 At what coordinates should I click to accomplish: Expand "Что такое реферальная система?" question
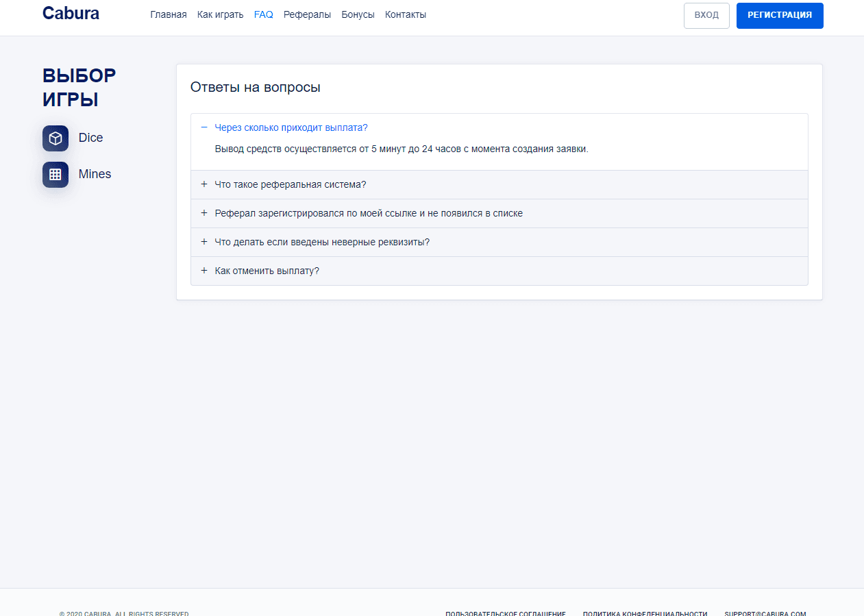point(291,185)
